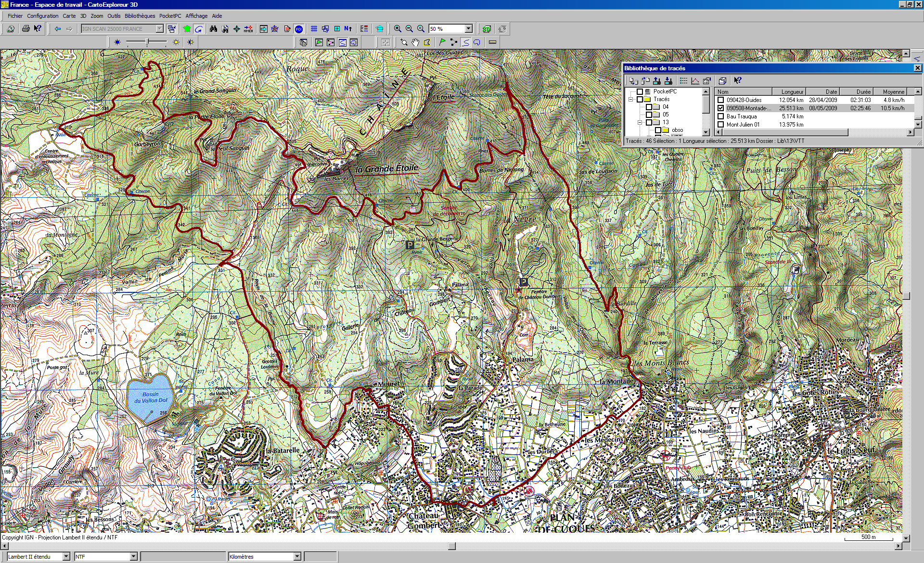924x563 pixels.
Task: Open the Bibliothèques menu
Action: point(140,16)
